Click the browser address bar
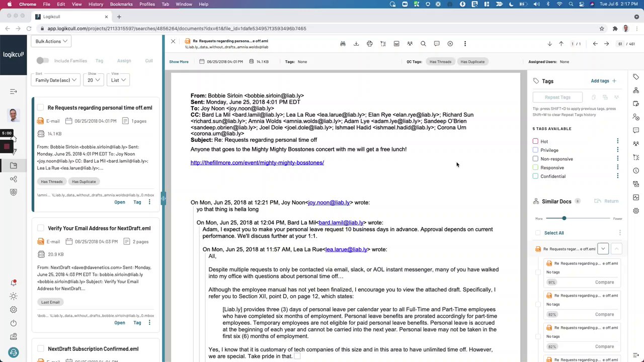The image size is (644, 362). 322,29
